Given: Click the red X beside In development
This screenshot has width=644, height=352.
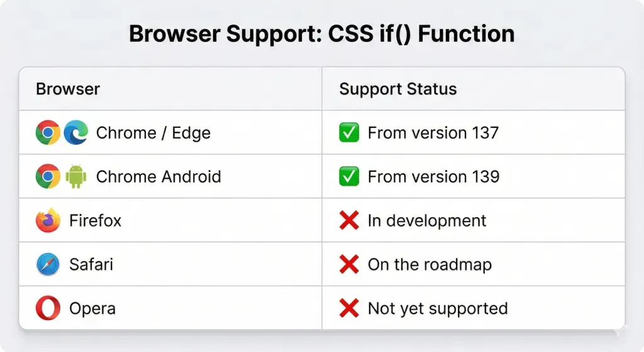Looking at the screenshot, I should tap(349, 220).
